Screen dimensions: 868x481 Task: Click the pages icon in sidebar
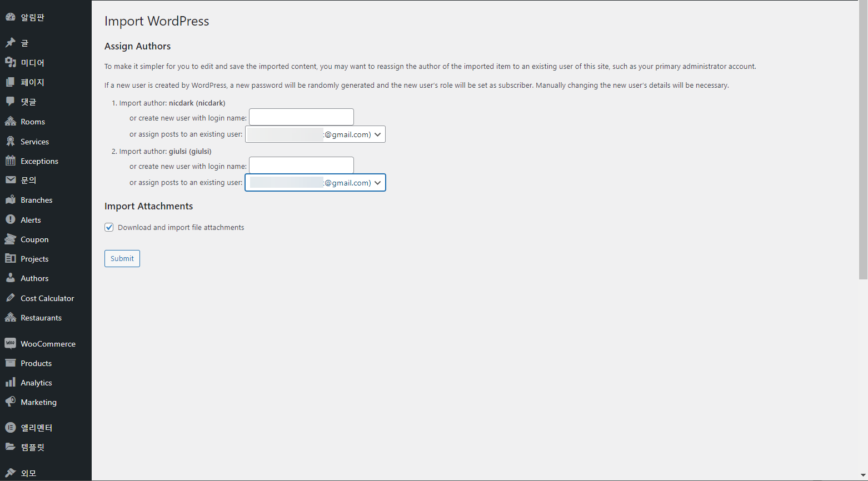coord(10,82)
